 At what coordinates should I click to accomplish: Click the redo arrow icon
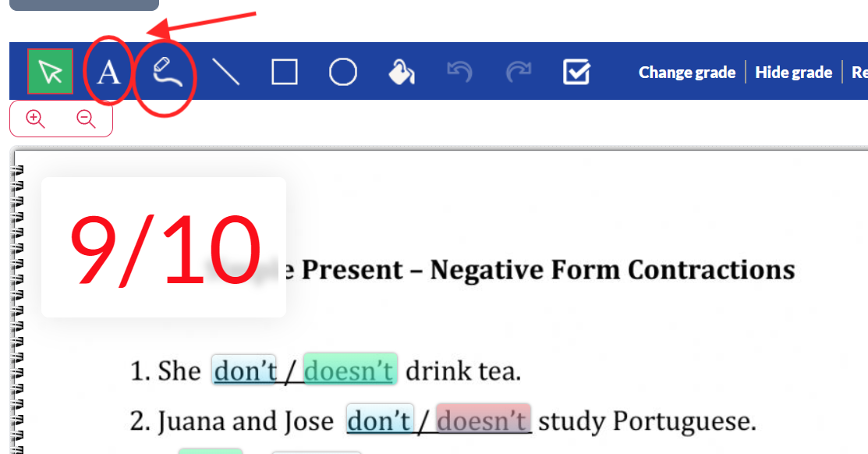518,72
